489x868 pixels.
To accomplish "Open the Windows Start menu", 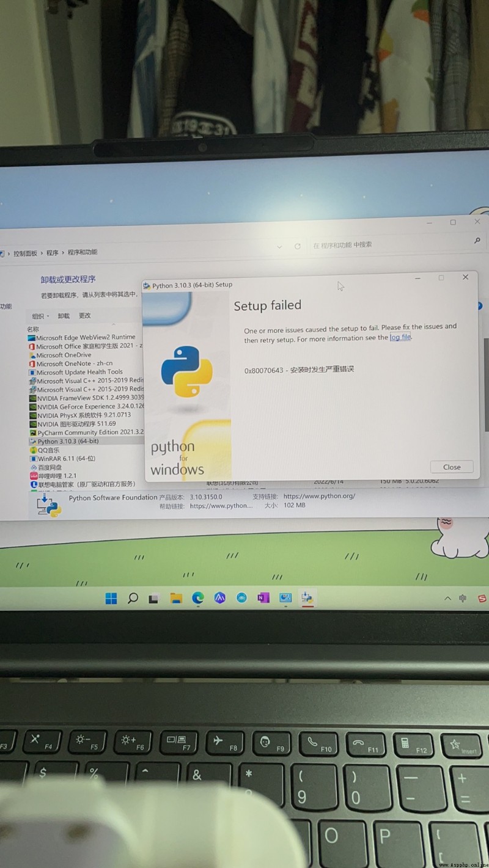I will pyautogui.click(x=111, y=599).
